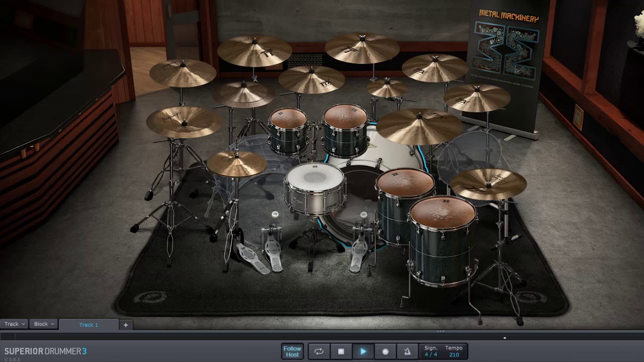Arm recording with the round record button
Image resolution: width=644 pixels, height=362 pixels.
point(385,351)
